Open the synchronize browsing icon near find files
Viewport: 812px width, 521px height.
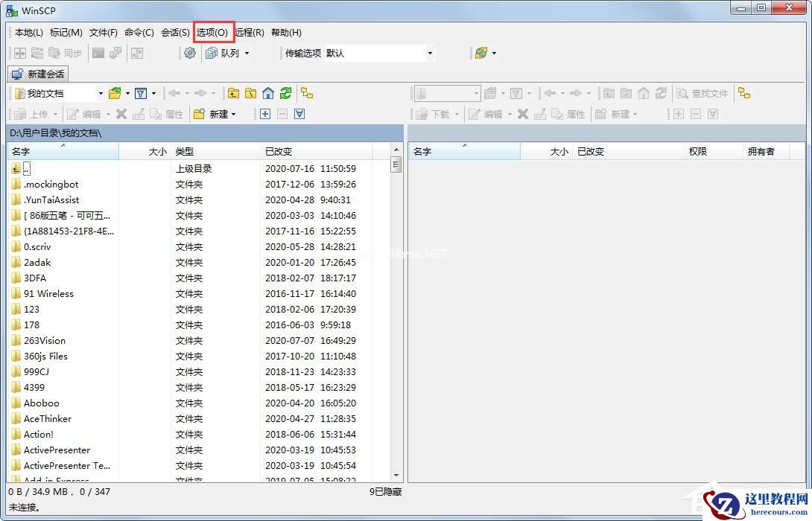coord(743,94)
